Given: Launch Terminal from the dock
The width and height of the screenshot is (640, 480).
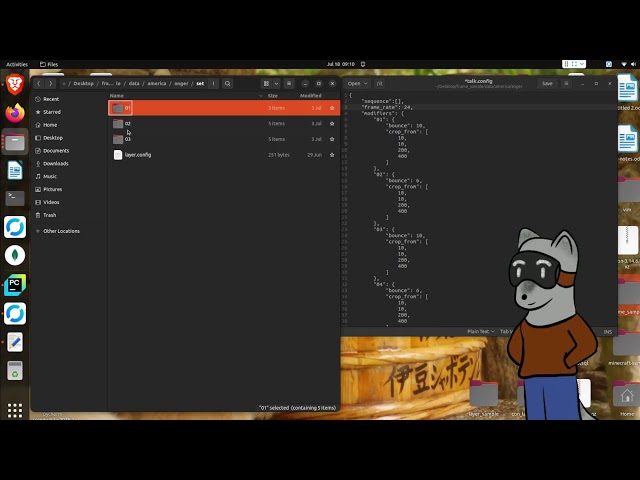Looking at the screenshot, I should point(15,198).
